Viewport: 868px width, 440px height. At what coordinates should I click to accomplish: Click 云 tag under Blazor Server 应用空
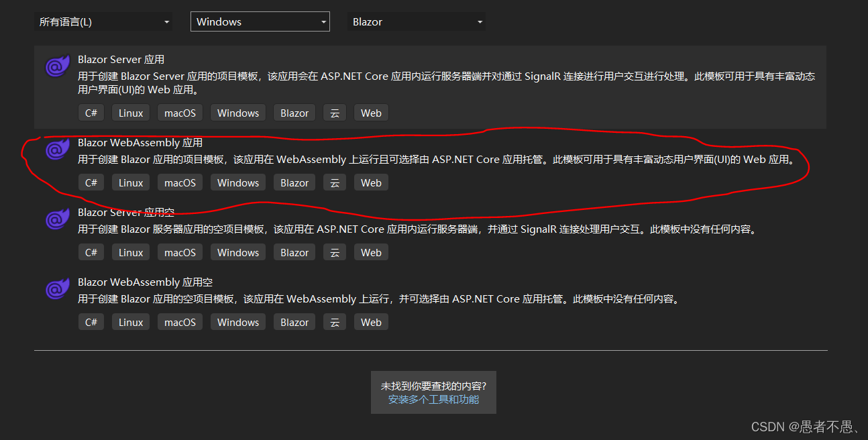335,252
